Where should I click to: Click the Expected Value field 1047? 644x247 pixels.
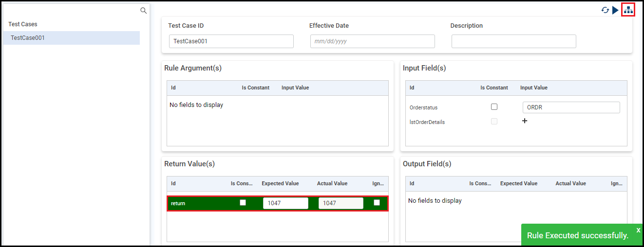[285, 203]
